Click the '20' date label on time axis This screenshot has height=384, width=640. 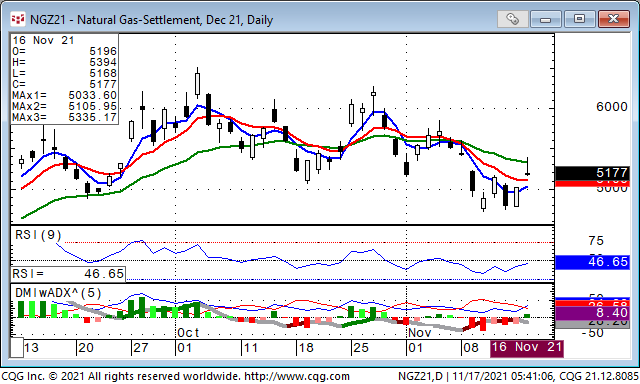(x=86, y=348)
